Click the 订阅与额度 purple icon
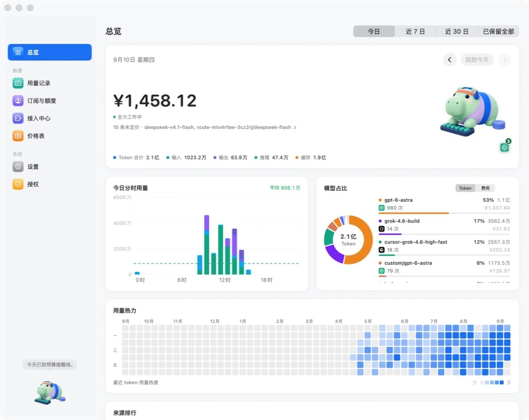 click(x=18, y=101)
